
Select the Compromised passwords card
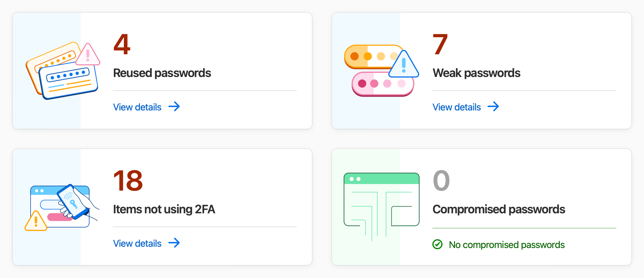click(482, 207)
